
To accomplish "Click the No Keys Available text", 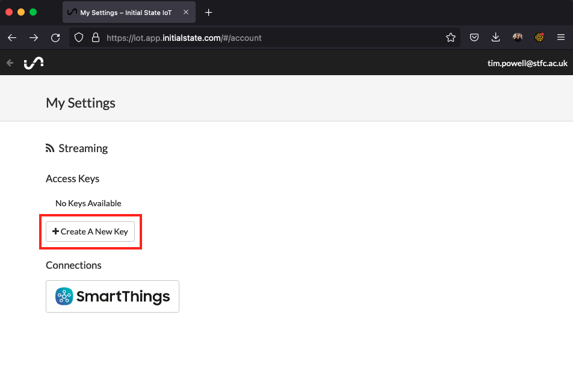I will (x=88, y=203).
